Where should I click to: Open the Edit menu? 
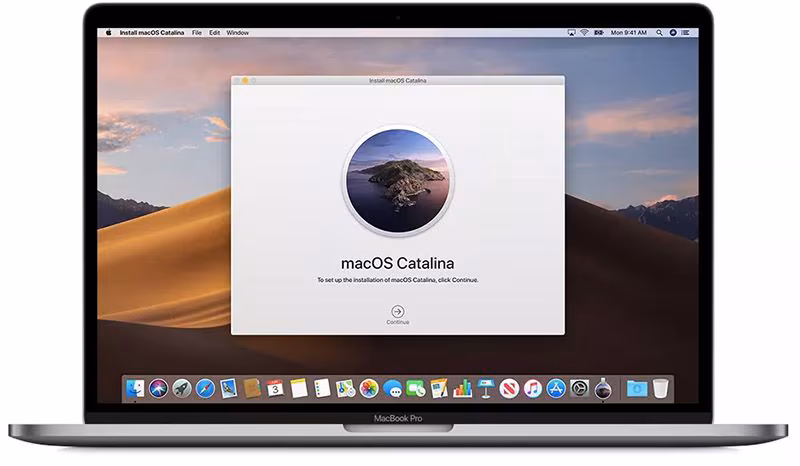(x=214, y=33)
